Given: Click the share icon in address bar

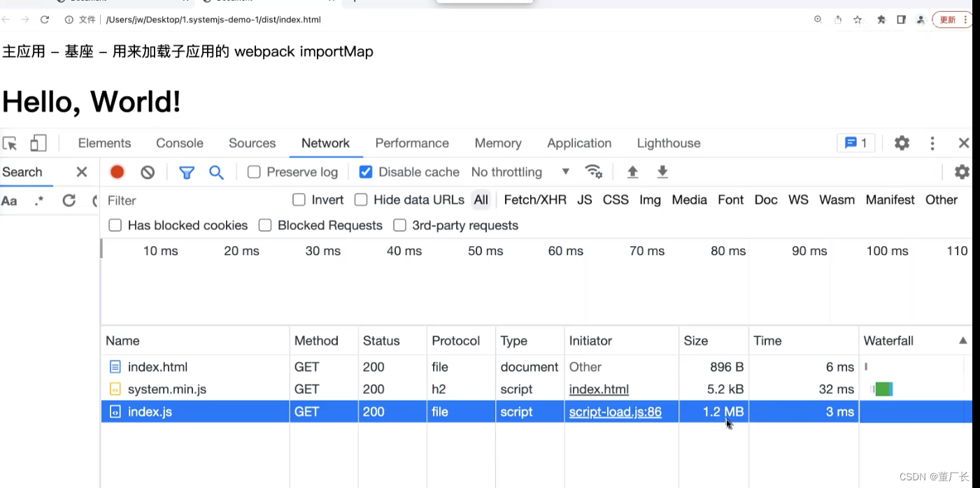Looking at the screenshot, I should click(838, 20).
